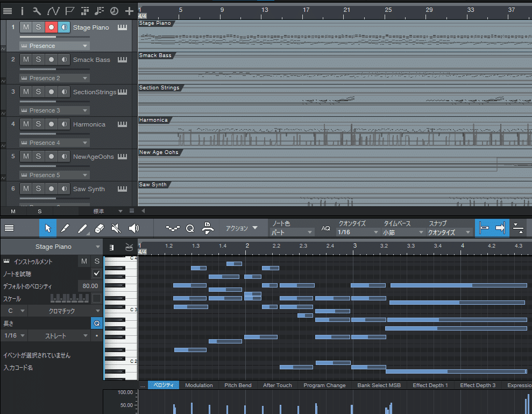Select the mute tool in the editor toolbar
The height and width of the screenshot is (414, 532).
pos(116,228)
